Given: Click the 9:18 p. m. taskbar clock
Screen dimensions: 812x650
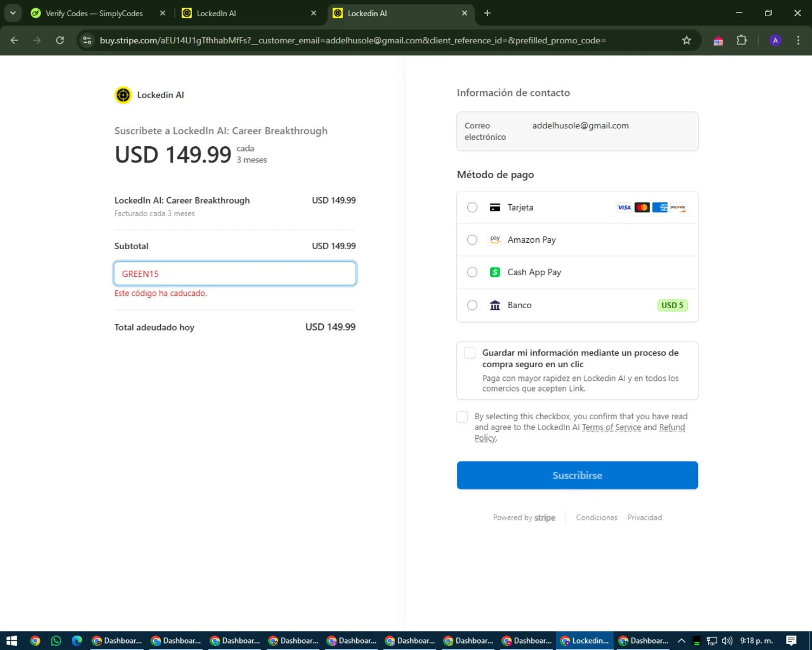Looking at the screenshot, I should click(x=756, y=641).
